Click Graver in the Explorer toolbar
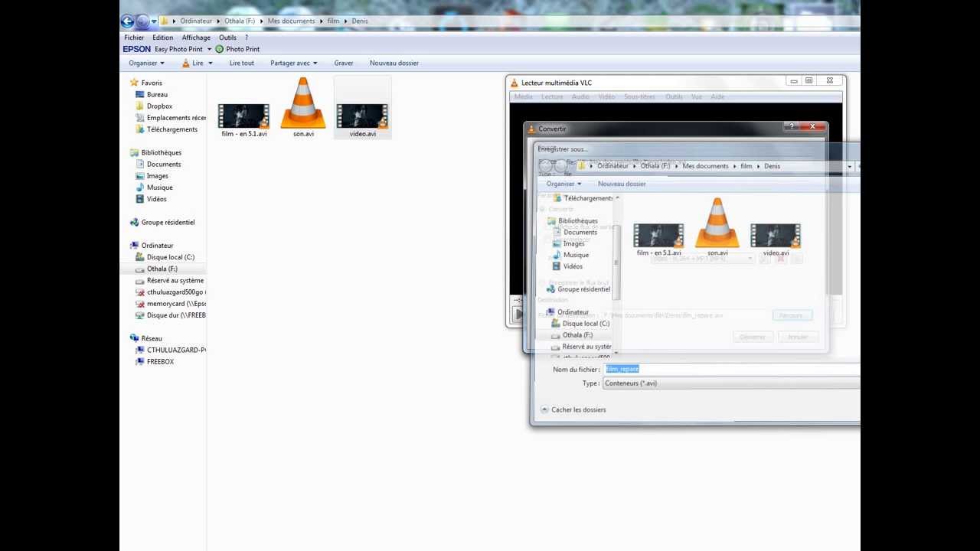980x551 pixels. (344, 63)
